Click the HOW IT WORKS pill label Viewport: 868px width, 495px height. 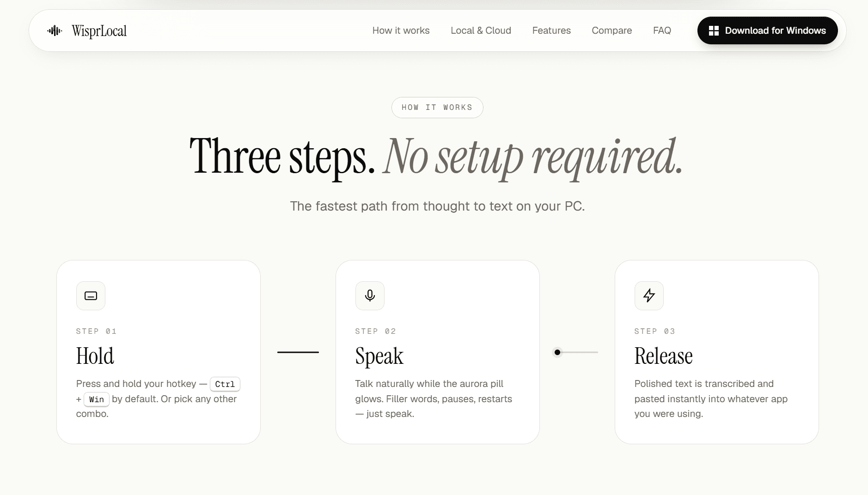pos(437,108)
